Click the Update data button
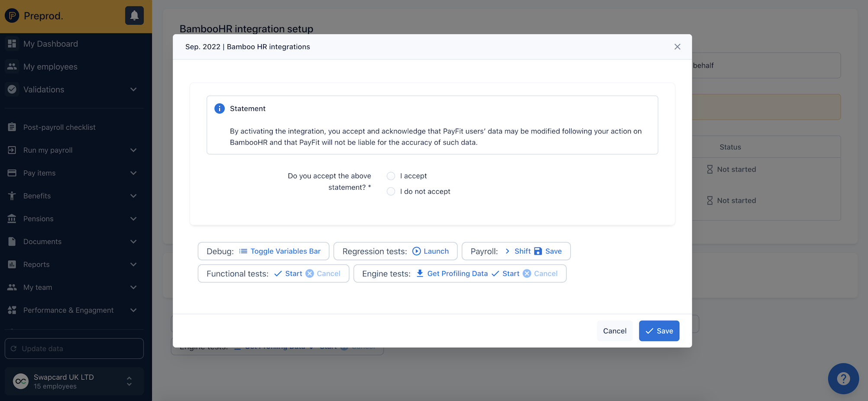This screenshot has height=401, width=868. [x=74, y=349]
